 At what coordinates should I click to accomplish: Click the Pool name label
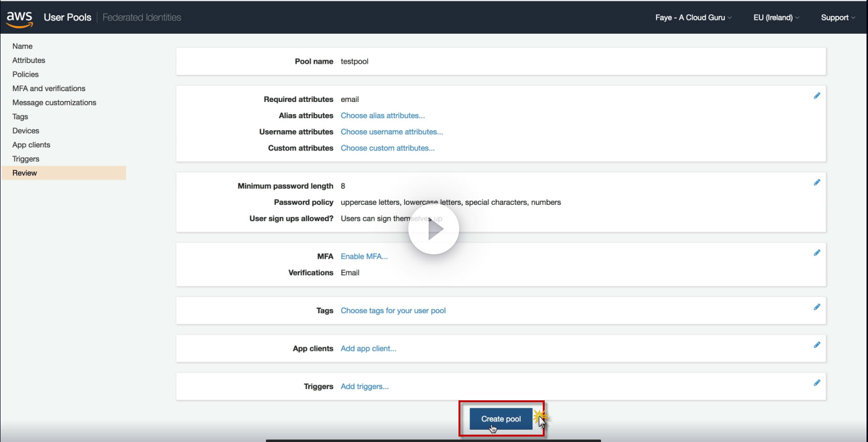[314, 61]
